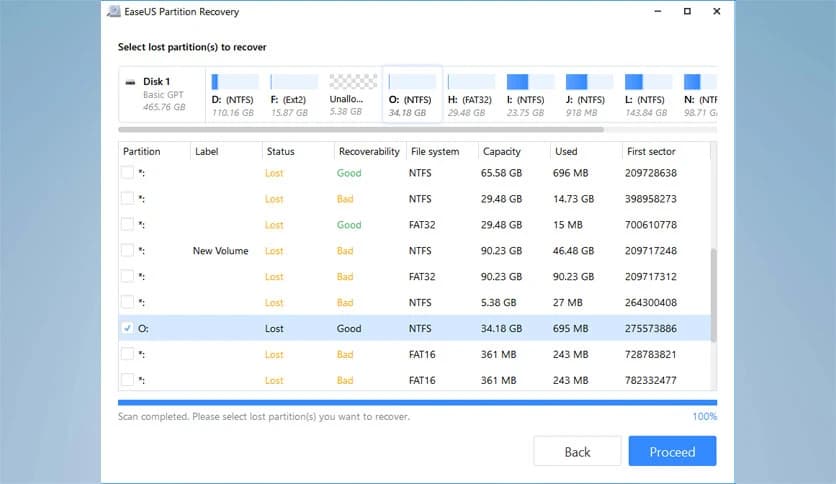Click Bad recoverability in New Volume row

345,251
